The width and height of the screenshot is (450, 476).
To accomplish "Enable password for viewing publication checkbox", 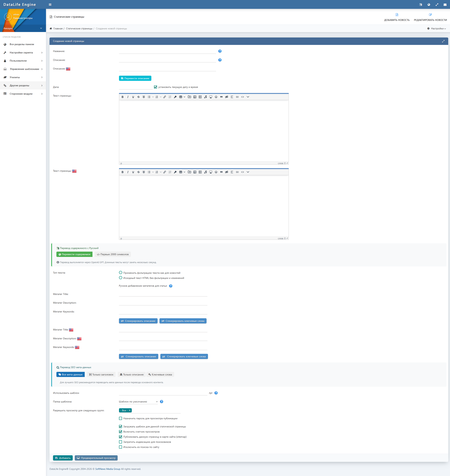I will pos(120,418).
